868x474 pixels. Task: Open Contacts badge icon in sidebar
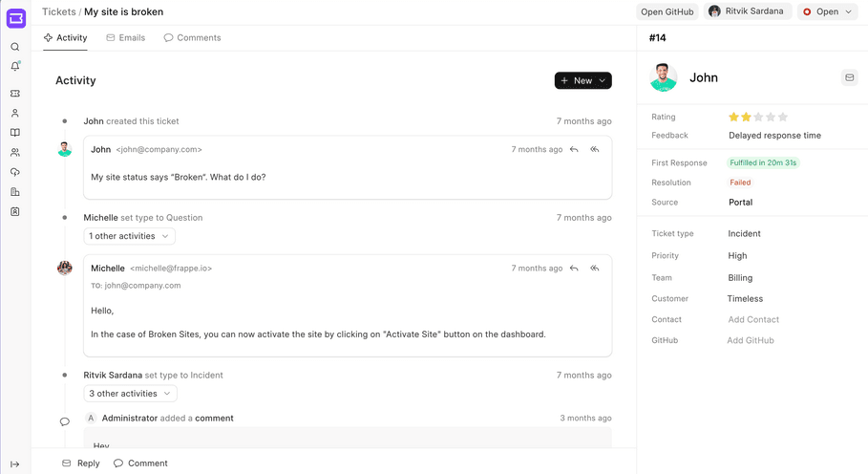[15, 211]
